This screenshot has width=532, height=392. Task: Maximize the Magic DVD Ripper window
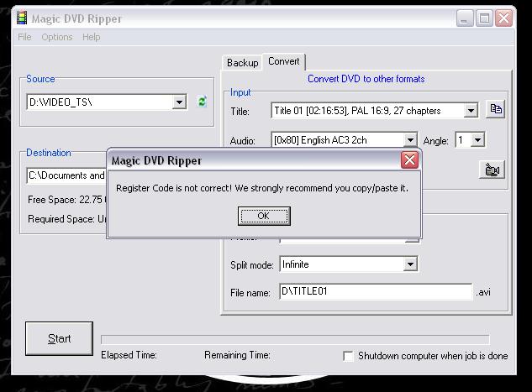point(484,18)
